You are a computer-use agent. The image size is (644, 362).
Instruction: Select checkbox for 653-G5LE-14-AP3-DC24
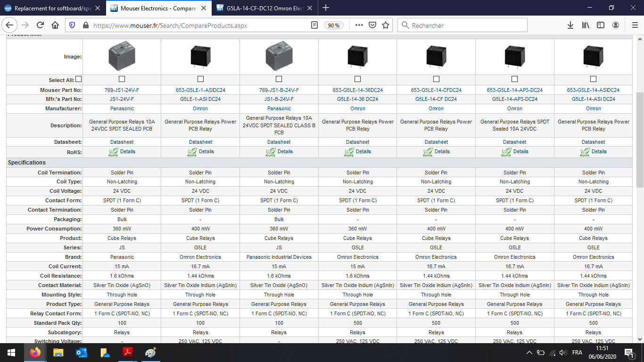[515, 79]
